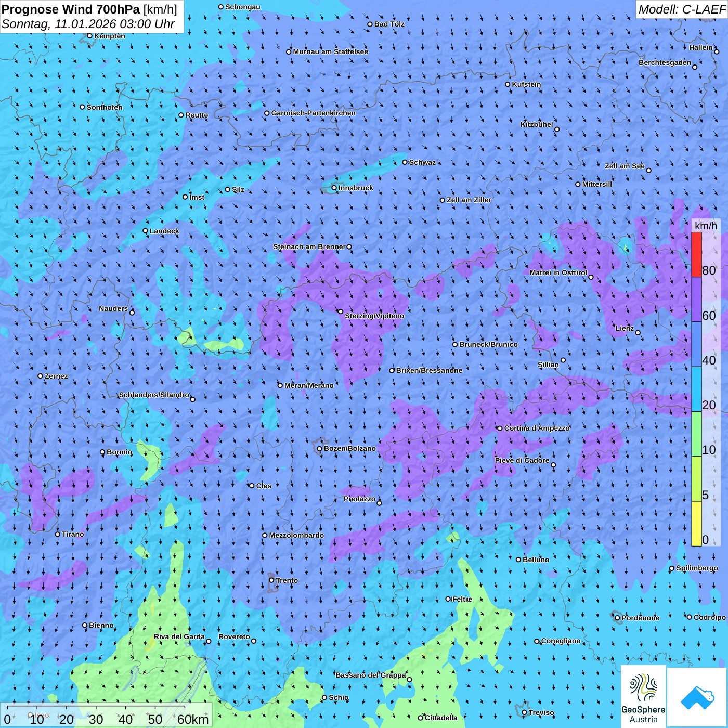
Task: Click the GeoSphere Austria logo
Action: 643,696
